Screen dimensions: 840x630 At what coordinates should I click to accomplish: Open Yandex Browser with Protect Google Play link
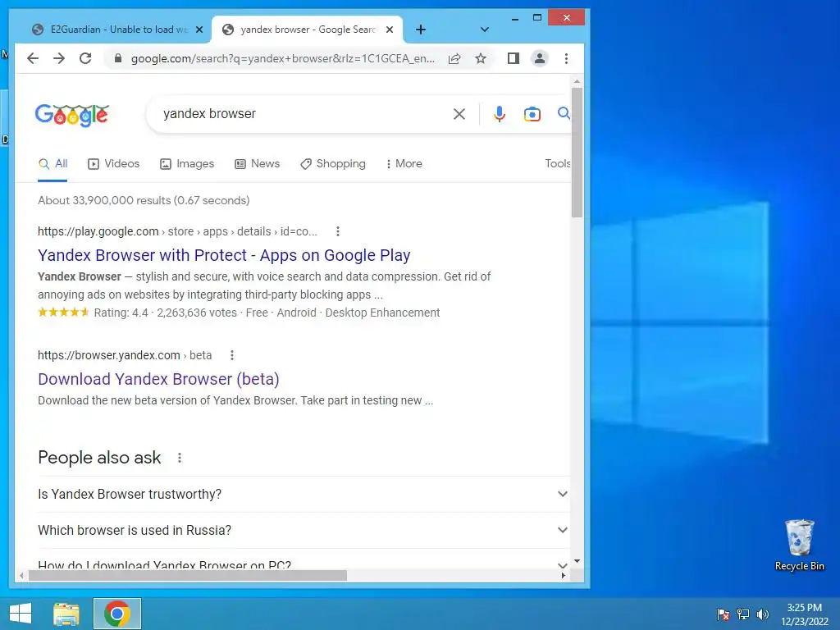click(224, 256)
